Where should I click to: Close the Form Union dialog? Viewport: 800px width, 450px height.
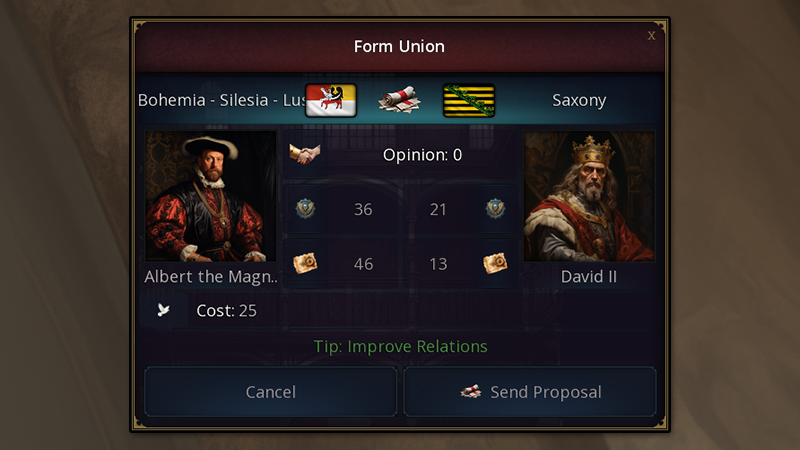click(x=652, y=36)
